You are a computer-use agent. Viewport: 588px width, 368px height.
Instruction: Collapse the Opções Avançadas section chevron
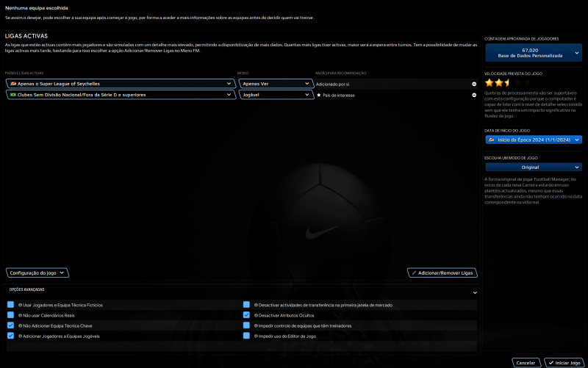tap(475, 292)
